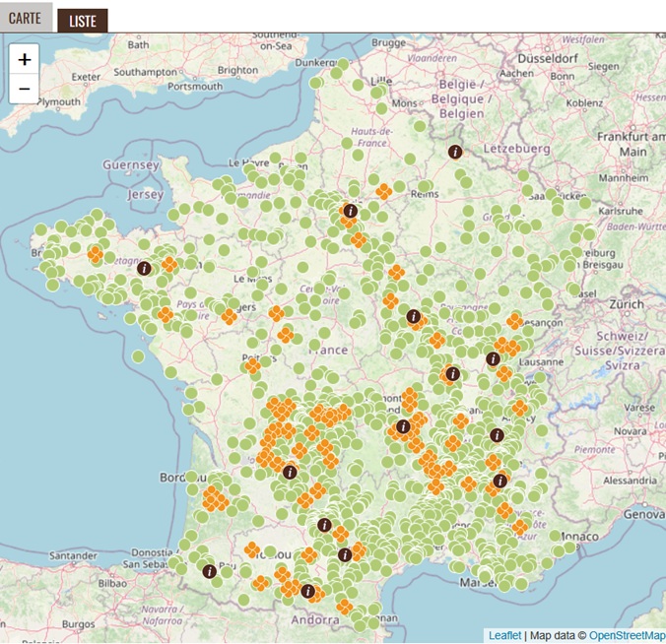The width and height of the screenshot is (666, 644).
Task: Zoom in with the plus button
Action: click(25, 59)
